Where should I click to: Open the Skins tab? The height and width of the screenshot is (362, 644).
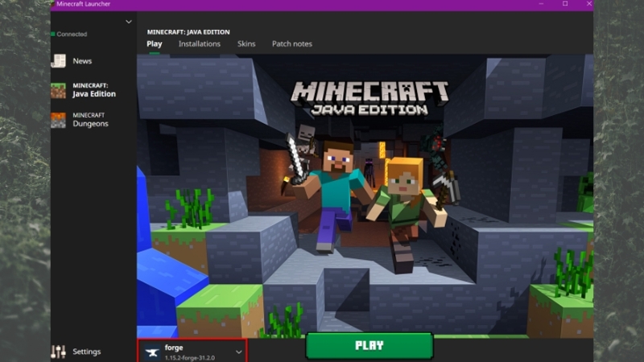tap(246, 44)
